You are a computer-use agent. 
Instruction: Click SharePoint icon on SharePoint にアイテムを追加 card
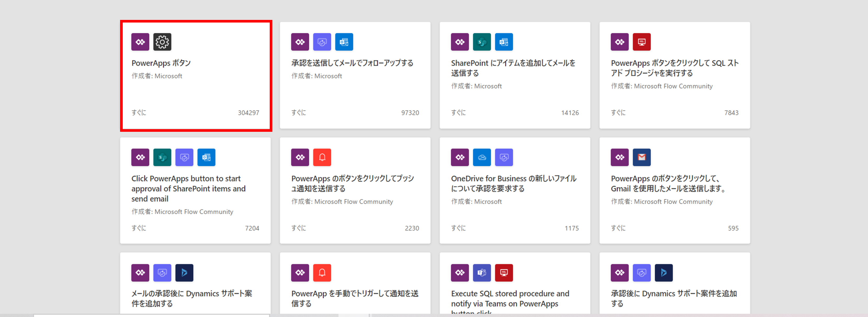point(482,42)
